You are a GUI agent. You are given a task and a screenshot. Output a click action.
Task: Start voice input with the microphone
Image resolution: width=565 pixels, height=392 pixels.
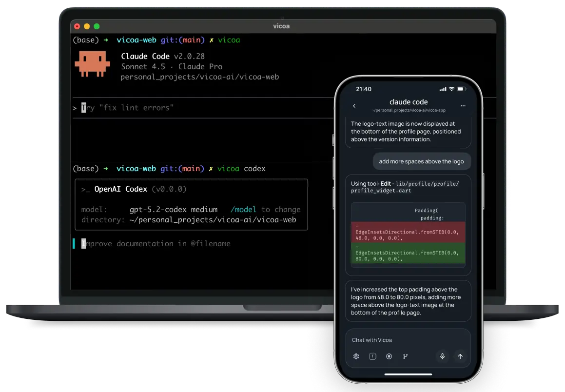[x=443, y=356]
